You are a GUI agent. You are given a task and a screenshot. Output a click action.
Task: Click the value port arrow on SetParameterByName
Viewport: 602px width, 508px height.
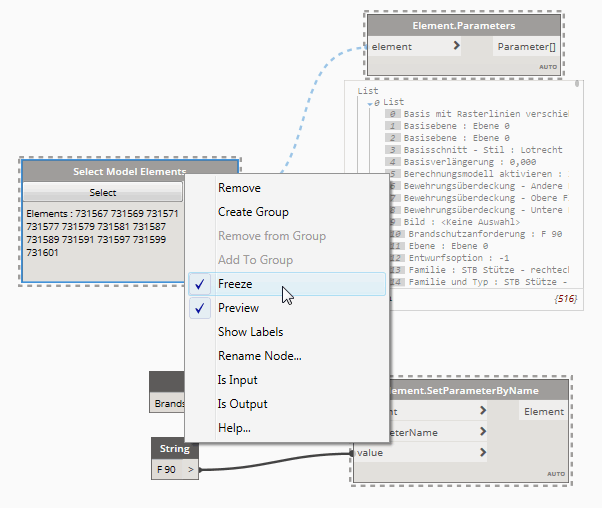coord(483,452)
